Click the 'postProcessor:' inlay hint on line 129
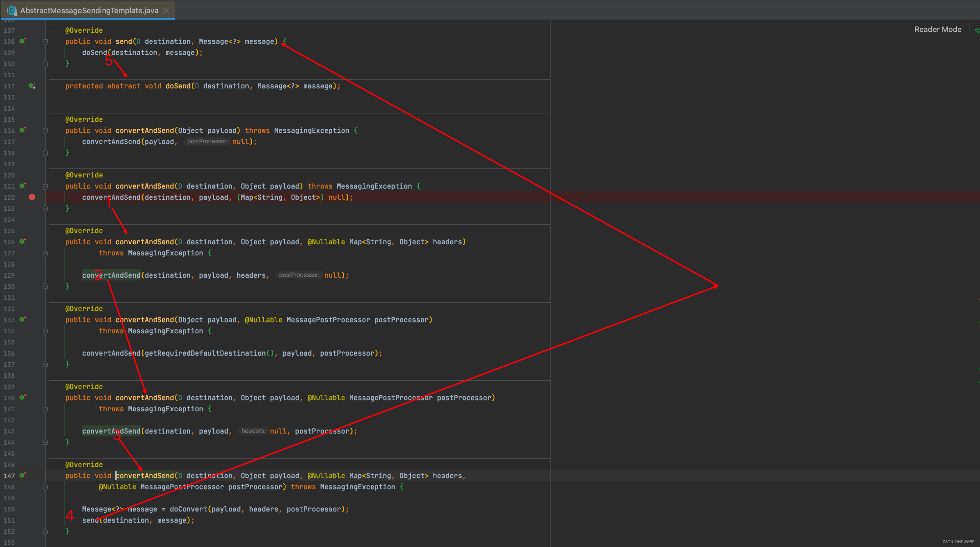Screen dimensions: 980x547 pyautogui.click(x=299, y=275)
